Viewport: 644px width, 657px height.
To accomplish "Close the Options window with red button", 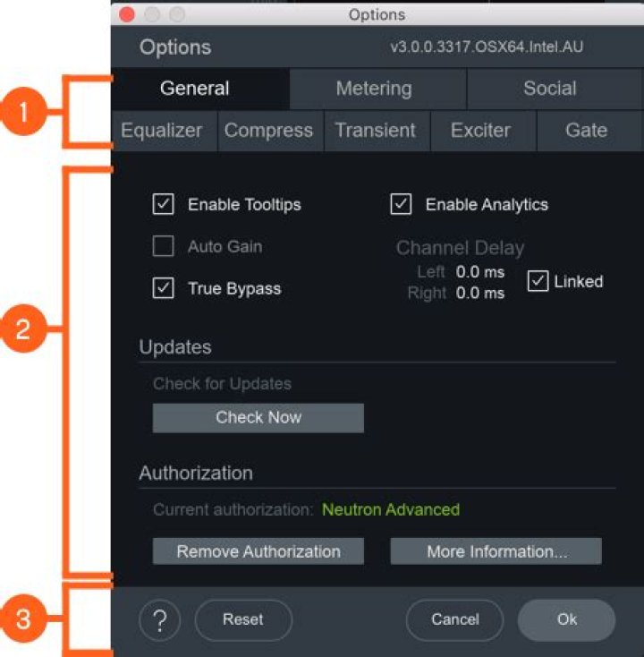I will coord(127,14).
